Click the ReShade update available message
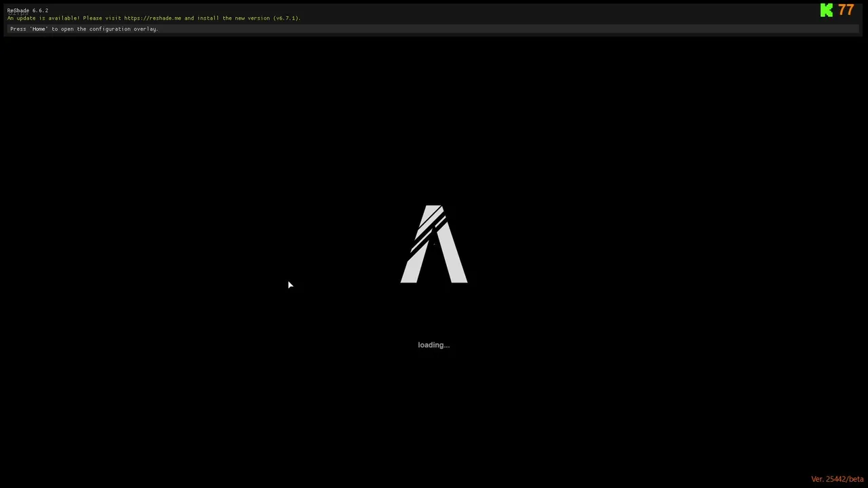Screen dimensions: 868x488 coord(154,18)
